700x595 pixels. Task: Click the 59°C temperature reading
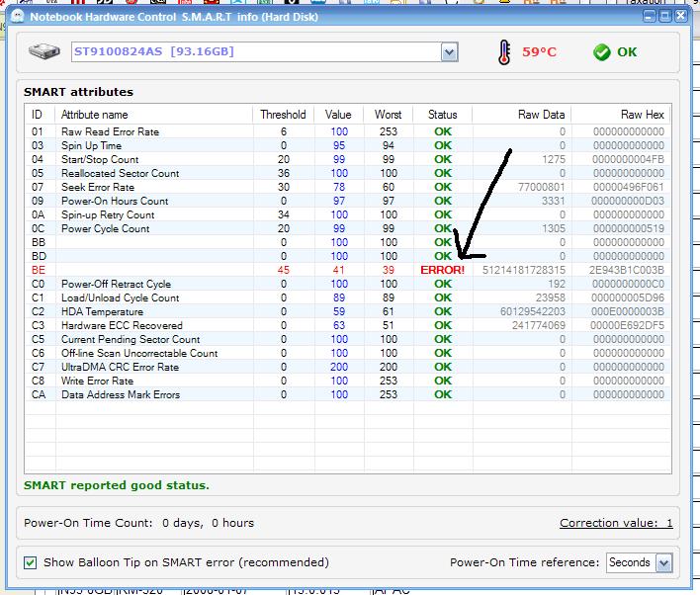pyautogui.click(x=539, y=52)
